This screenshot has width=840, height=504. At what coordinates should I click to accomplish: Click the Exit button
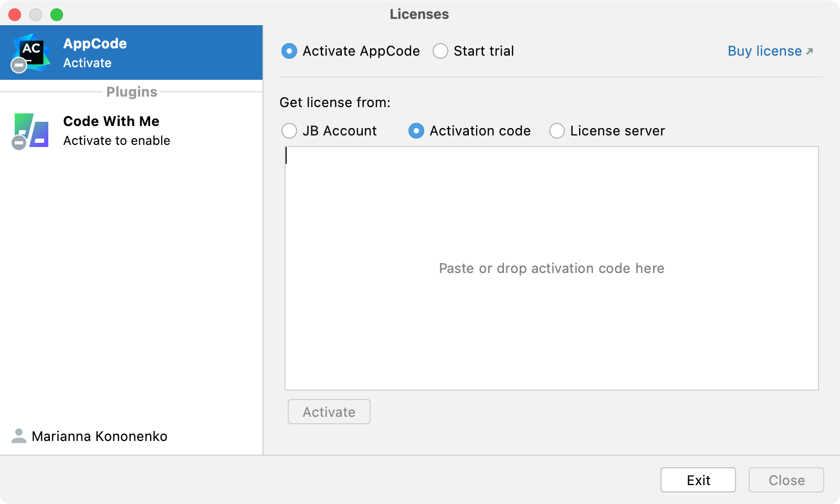pos(698,479)
